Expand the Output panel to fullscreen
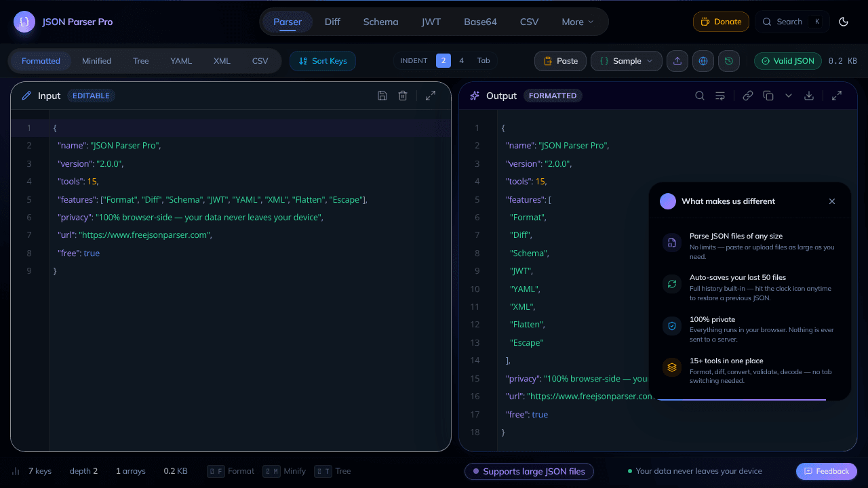This screenshot has height=488, width=868. 837,96
